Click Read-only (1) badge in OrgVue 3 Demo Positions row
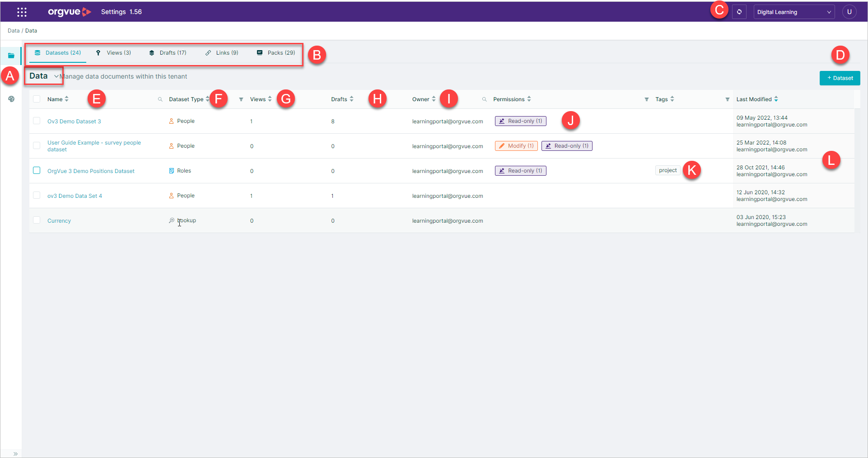 520,171
